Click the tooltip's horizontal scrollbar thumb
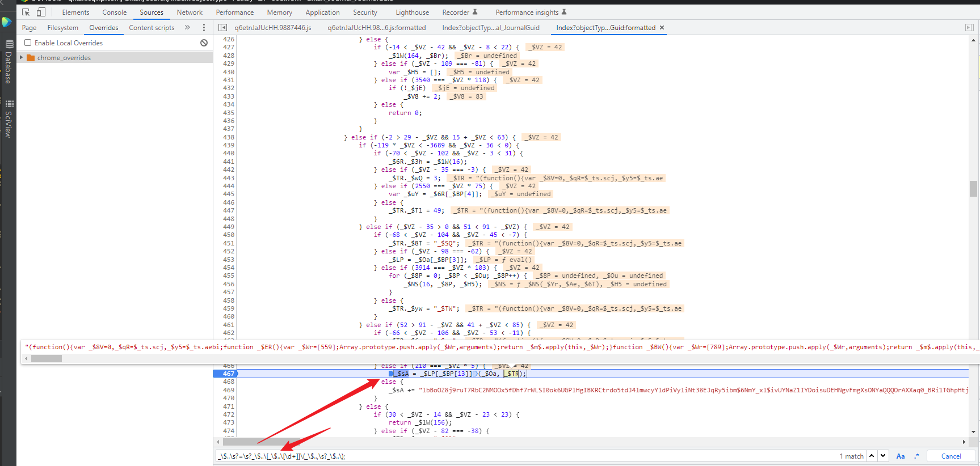Screen dimensions: 980x466 [47, 358]
